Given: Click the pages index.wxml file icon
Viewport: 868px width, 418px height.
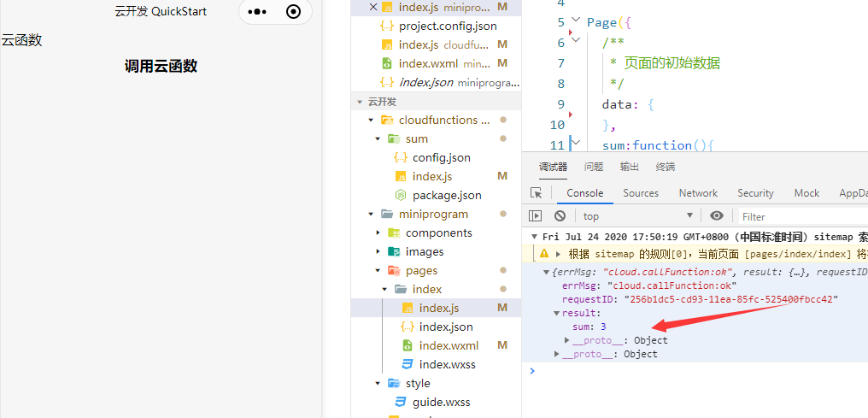Looking at the screenshot, I should [407, 345].
